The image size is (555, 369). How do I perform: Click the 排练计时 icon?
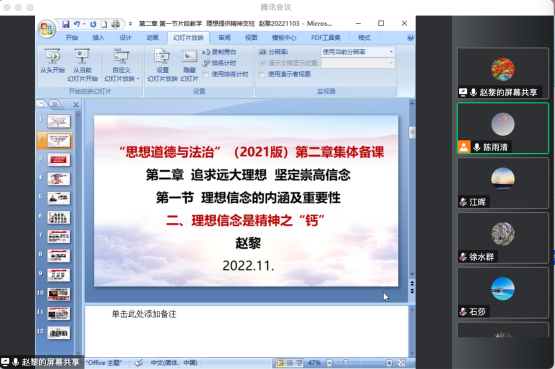[206, 63]
